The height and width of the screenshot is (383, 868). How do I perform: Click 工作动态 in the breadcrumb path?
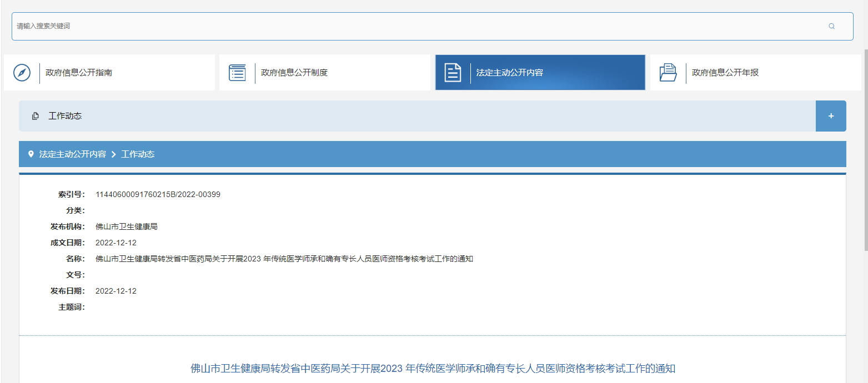138,154
